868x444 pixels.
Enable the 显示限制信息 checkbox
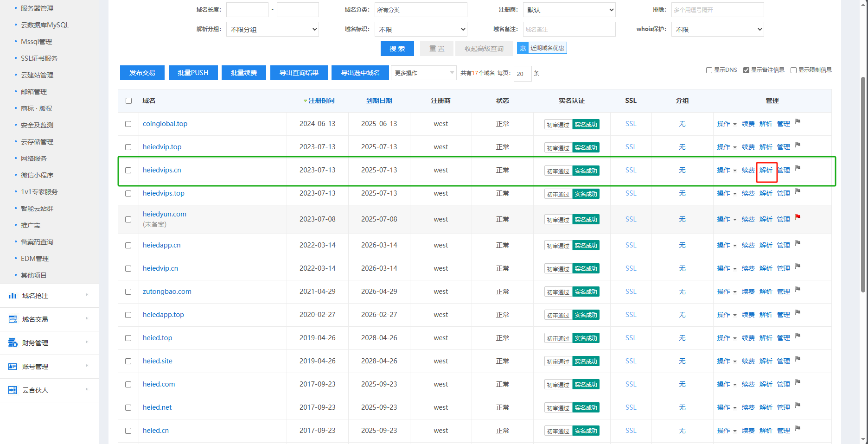click(x=793, y=70)
